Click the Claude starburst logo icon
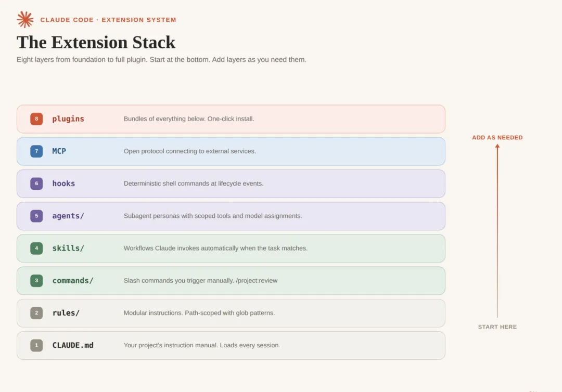This screenshot has height=392, width=562. [25, 20]
